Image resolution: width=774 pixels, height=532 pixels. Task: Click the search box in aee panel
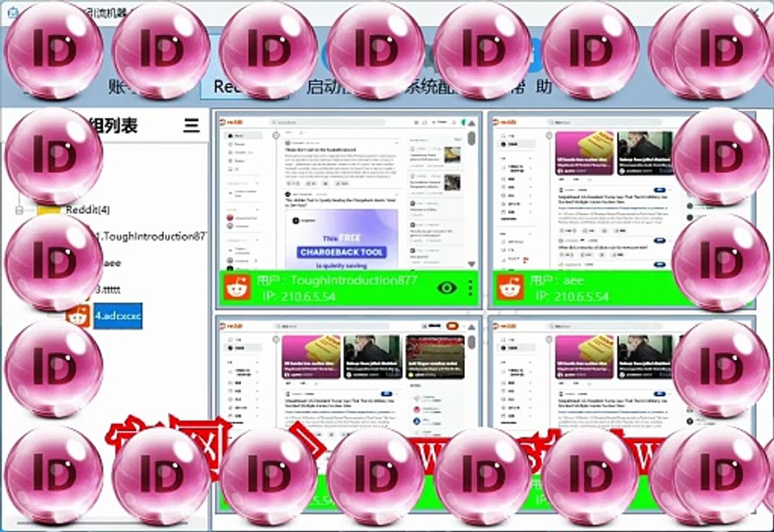[604, 122]
